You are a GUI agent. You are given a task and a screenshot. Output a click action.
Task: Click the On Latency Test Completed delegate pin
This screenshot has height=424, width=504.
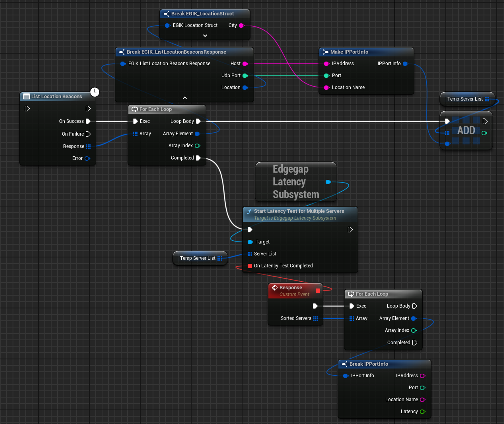250,266
